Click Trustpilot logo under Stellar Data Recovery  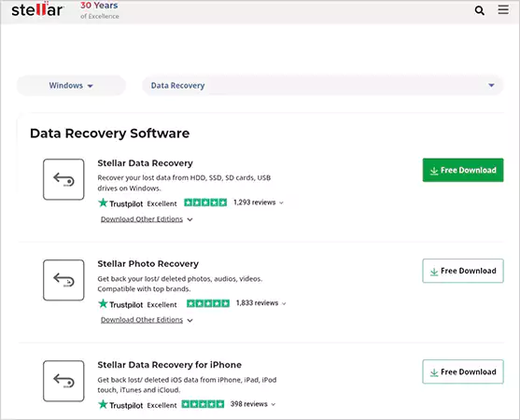[x=120, y=203]
